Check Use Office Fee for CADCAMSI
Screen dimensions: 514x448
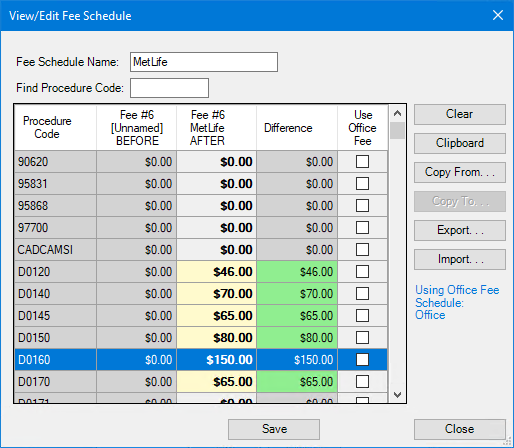tap(362, 250)
